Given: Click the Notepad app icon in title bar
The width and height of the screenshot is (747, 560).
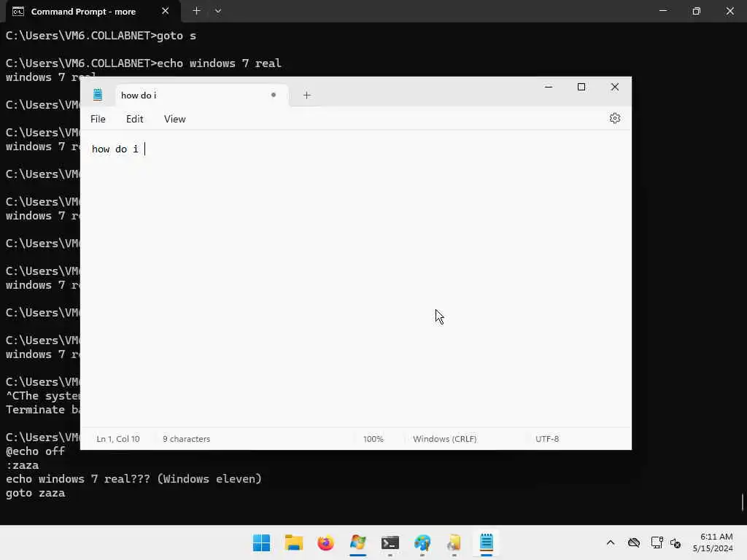Looking at the screenshot, I should pos(98,95).
